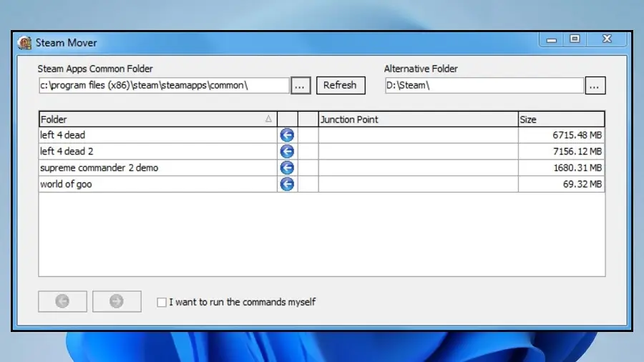Click the blue arrow icon for left 4 dead 2
Screen dimensions: 644x362
(287, 152)
